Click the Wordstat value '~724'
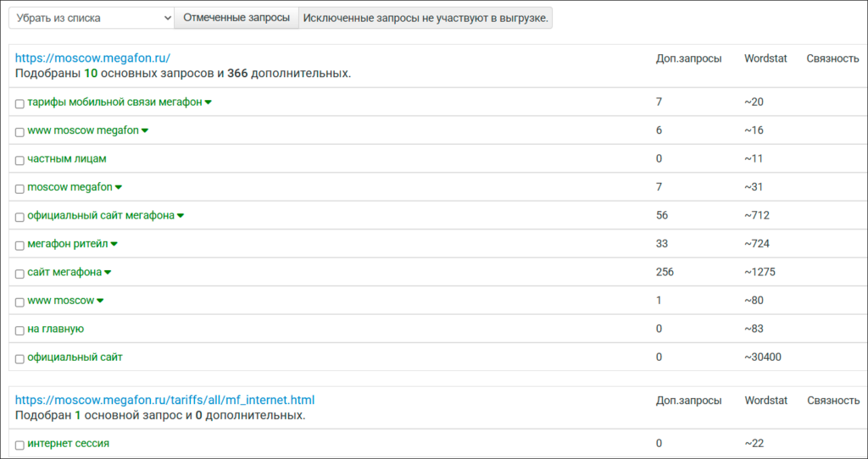The height and width of the screenshot is (459, 868). (x=757, y=243)
